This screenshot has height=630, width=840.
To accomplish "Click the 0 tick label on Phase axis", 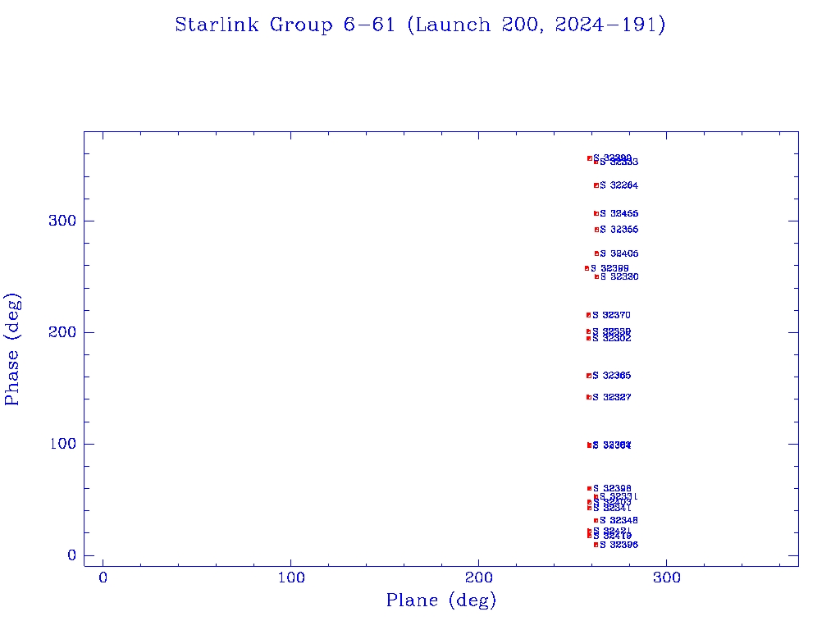I will click(72, 555).
